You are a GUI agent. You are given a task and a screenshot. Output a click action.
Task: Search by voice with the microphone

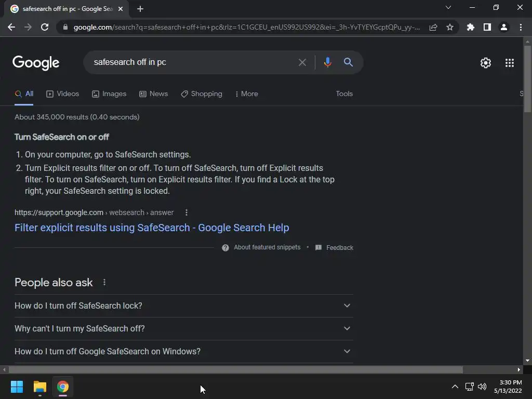tap(328, 62)
